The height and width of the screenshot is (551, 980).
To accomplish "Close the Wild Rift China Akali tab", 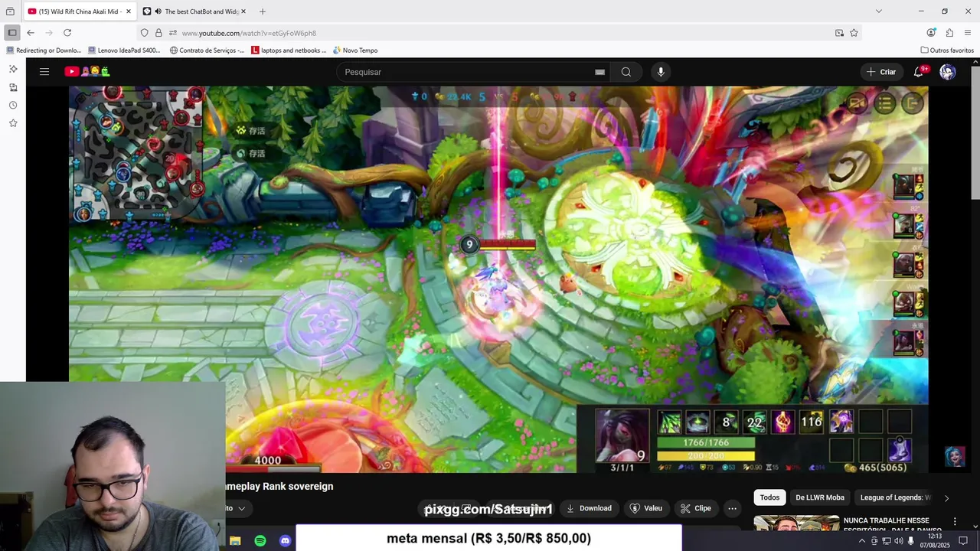I will tap(127, 11).
